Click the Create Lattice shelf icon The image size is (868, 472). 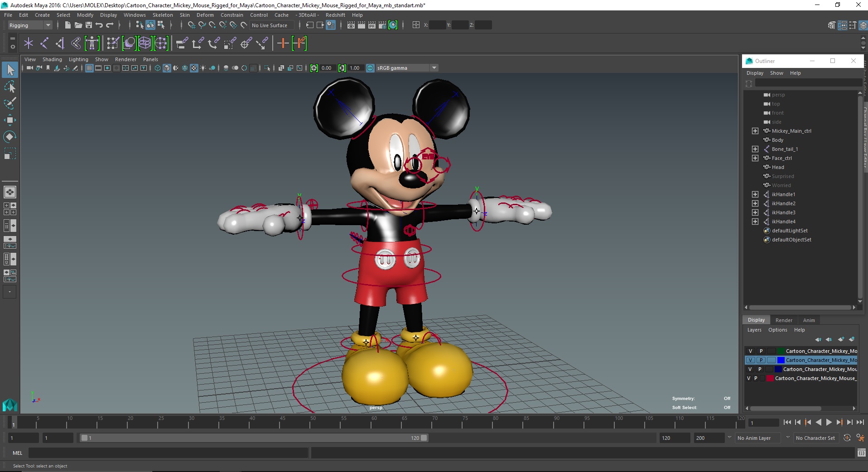point(145,43)
